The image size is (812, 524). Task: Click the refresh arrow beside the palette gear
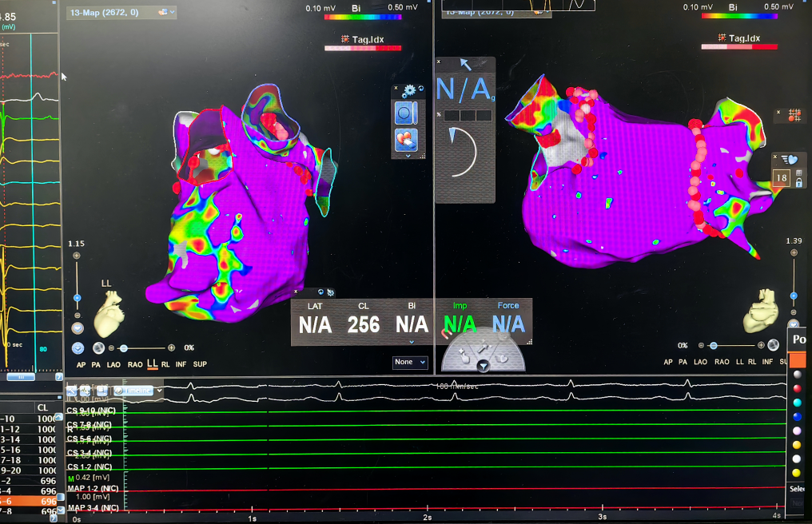pos(421,89)
